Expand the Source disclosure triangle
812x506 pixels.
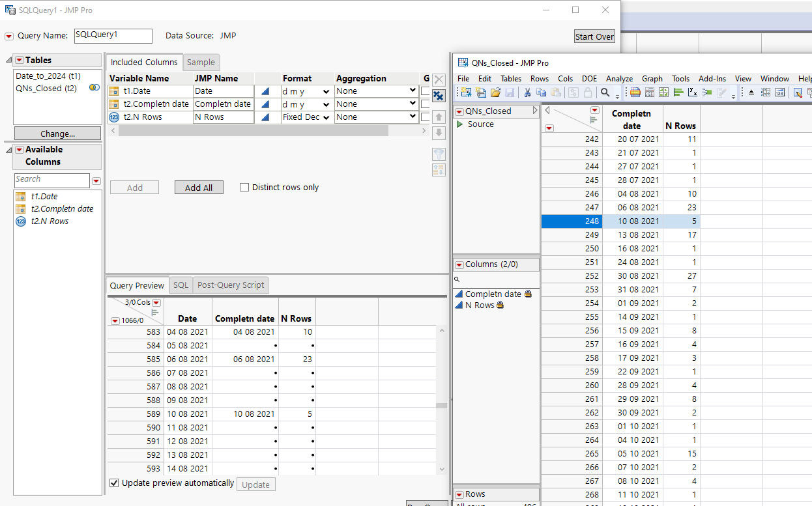coord(460,124)
